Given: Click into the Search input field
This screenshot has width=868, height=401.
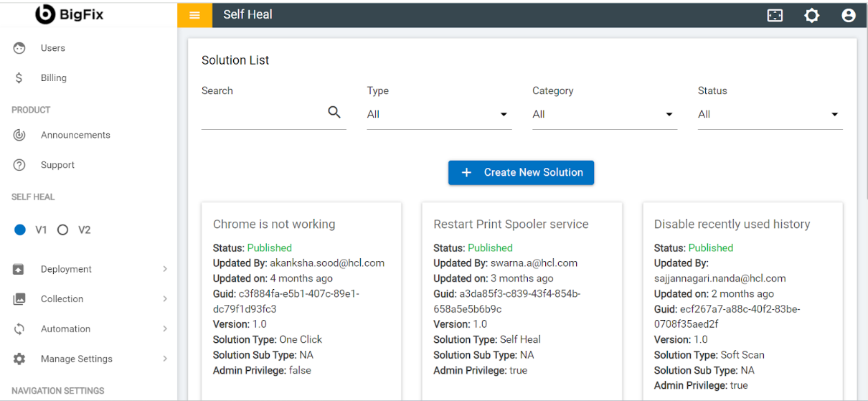Looking at the screenshot, I should 262,113.
